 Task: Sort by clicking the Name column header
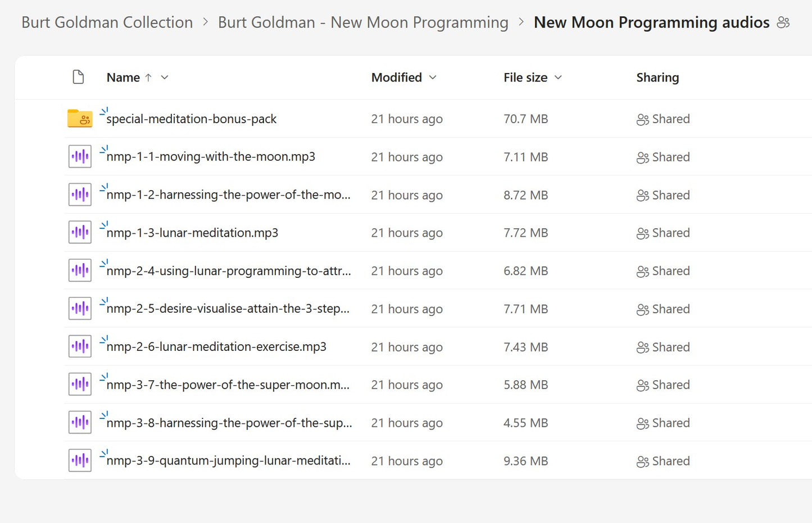tap(123, 78)
